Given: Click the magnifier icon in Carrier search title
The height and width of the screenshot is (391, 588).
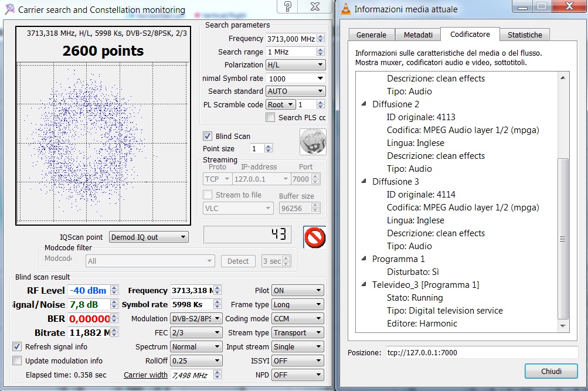Looking at the screenshot, I should pos(9,9).
